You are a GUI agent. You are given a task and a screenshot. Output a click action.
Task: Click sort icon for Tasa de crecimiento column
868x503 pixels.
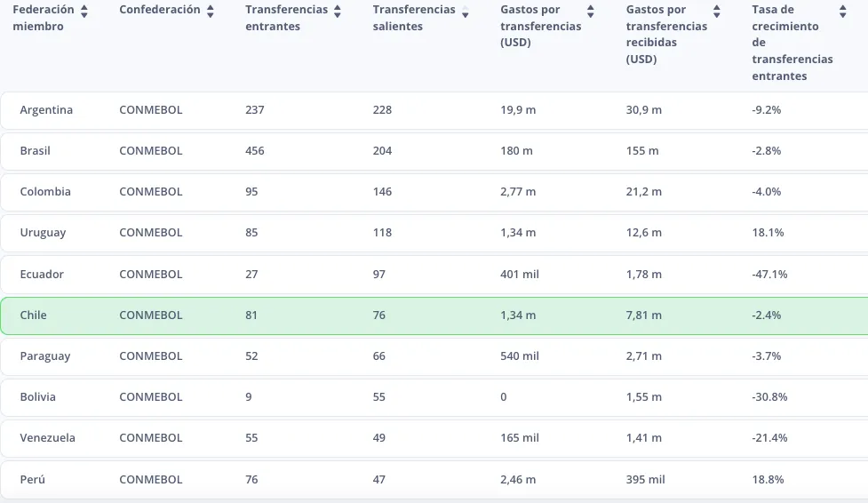click(842, 11)
